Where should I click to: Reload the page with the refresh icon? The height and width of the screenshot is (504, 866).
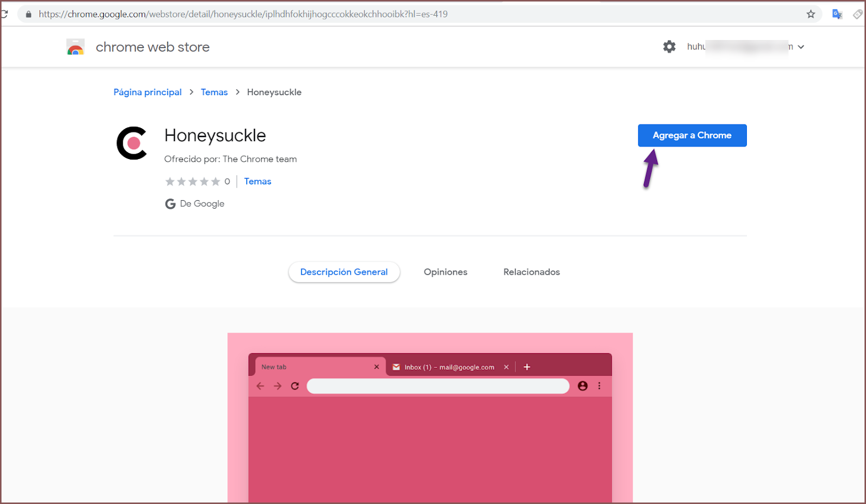[4, 14]
